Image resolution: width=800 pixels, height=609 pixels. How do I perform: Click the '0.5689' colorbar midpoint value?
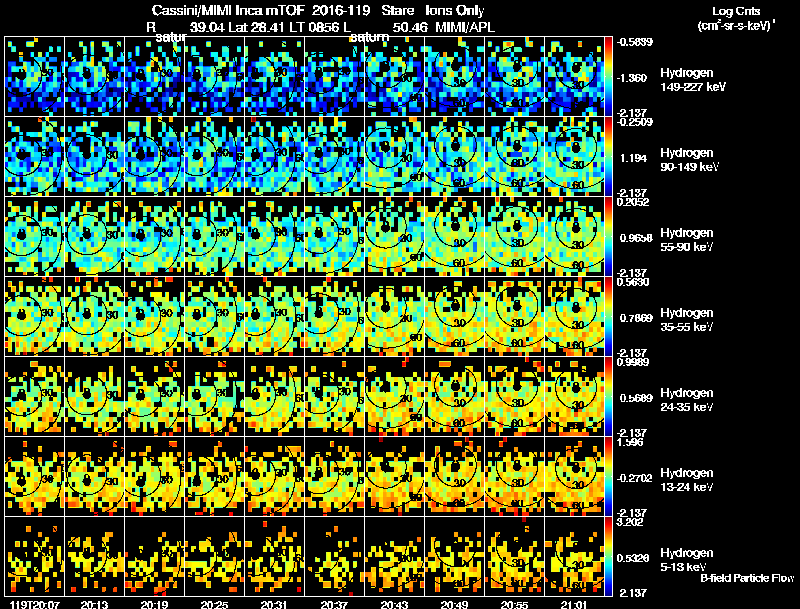(636, 398)
